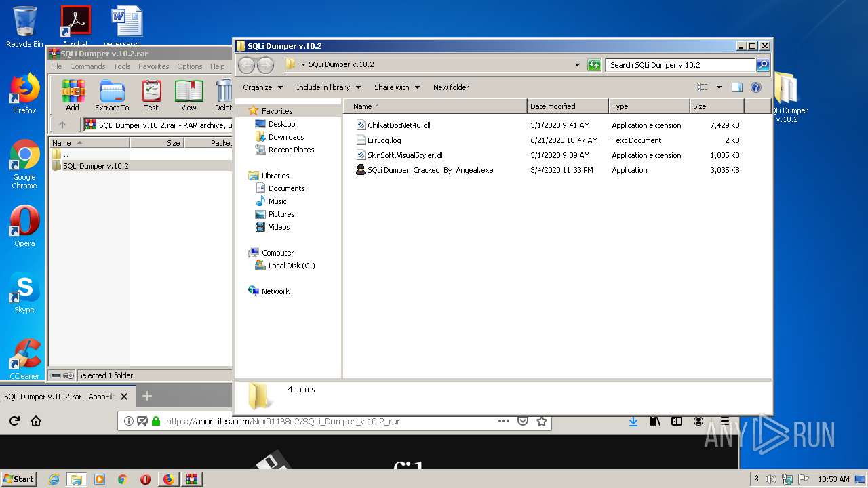The width and height of the screenshot is (868, 488).
Task: Open the WinRAR Favorites menu
Action: 154,66
